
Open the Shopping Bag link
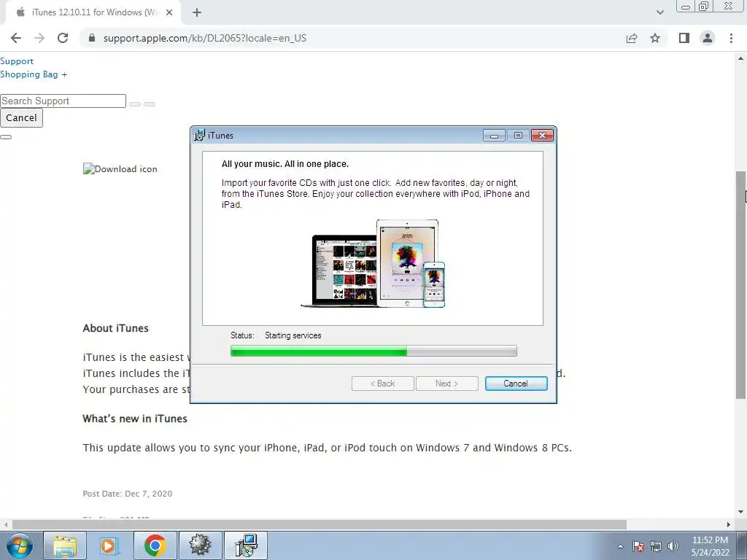pos(29,74)
